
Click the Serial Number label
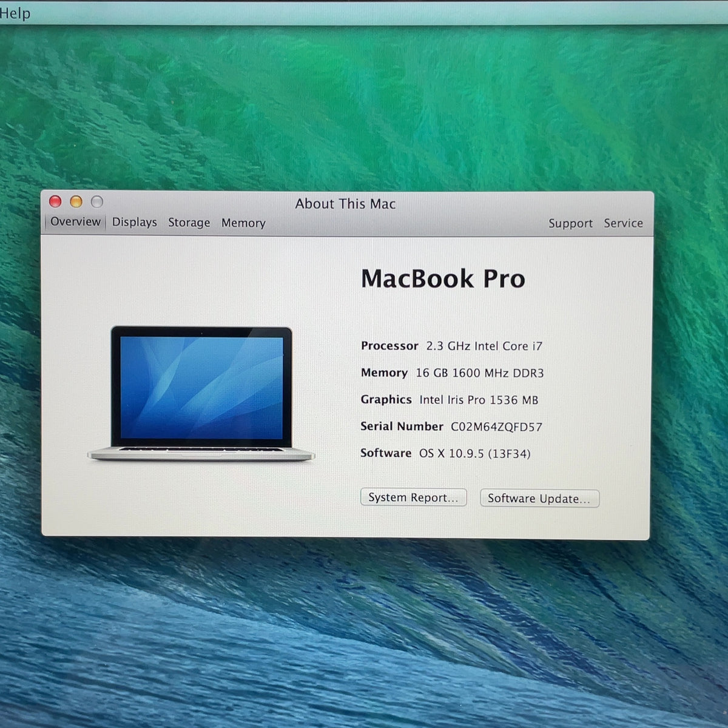pos(402,426)
